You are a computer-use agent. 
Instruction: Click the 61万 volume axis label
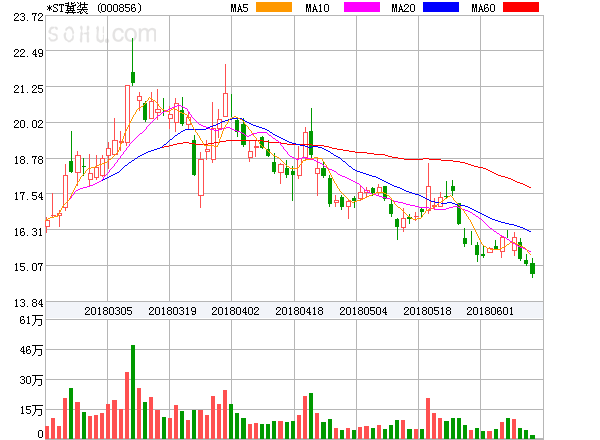pyautogui.click(x=31, y=320)
